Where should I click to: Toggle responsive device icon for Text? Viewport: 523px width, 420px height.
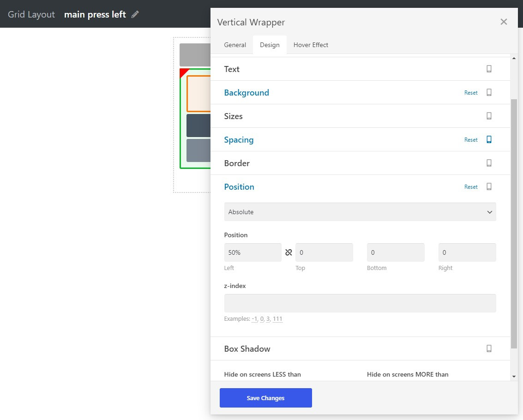coord(489,69)
